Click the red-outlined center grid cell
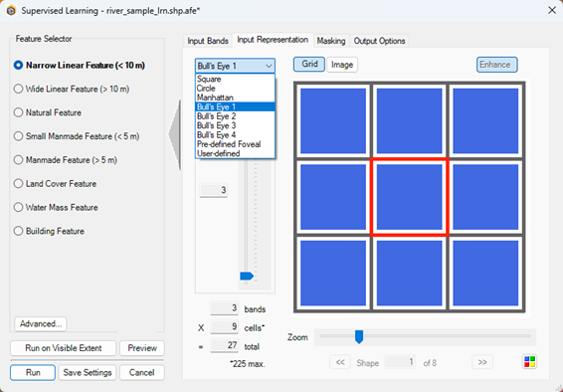 410,197
